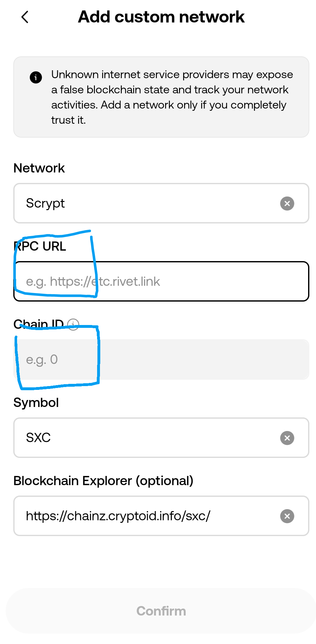316x644 pixels.
Task: Click into the RPC URL input field
Action: point(161,281)
